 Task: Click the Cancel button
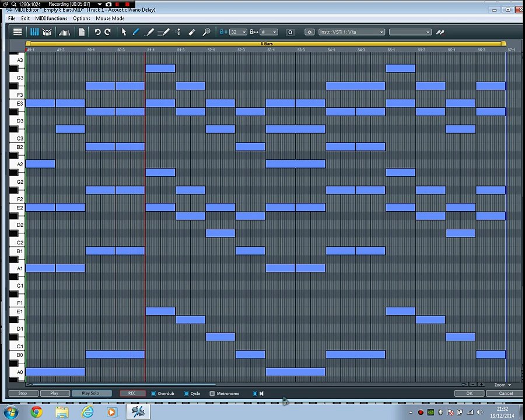pos(506,393)
